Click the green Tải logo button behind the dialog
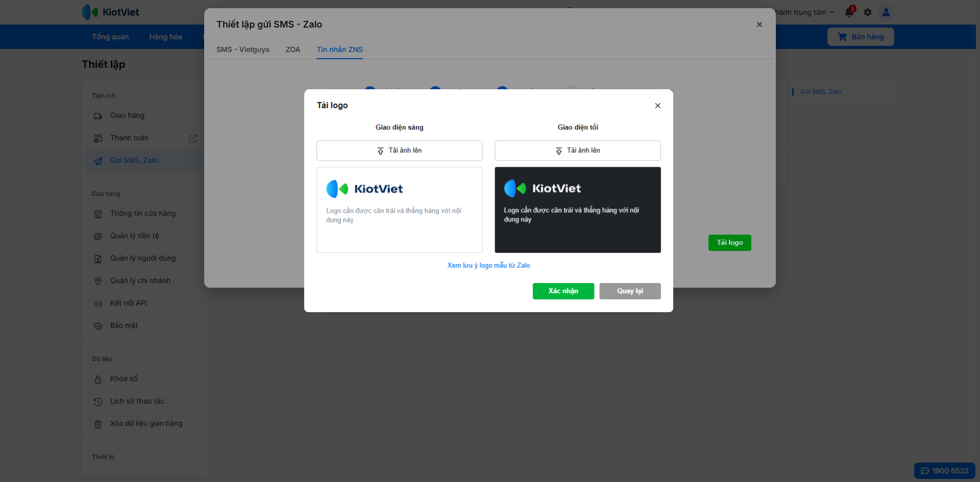Image resolution: width=980 pixels, height=482 pixels. (730, 243)
